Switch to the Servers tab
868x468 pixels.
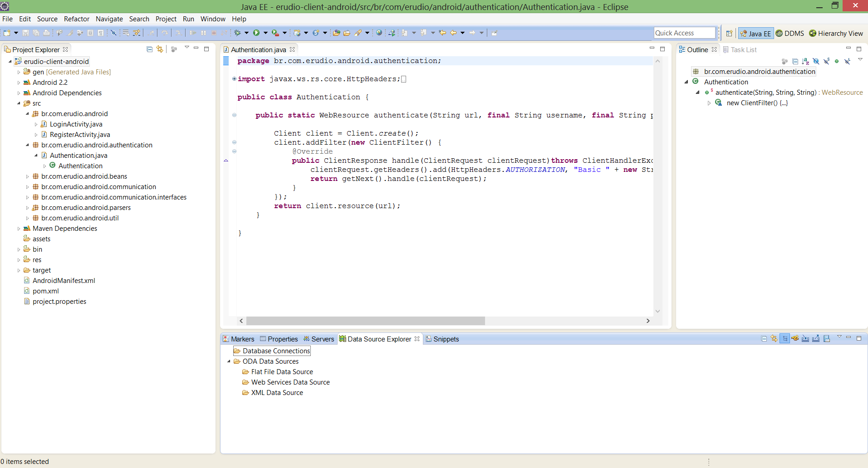click(x=322, y=339)
